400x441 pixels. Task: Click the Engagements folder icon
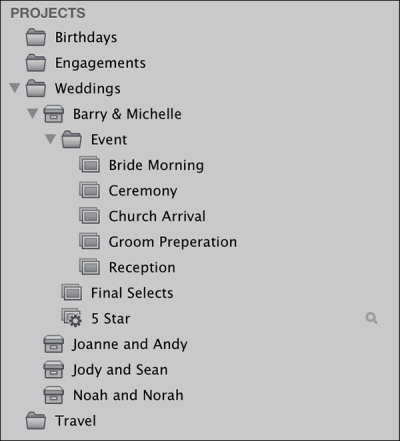(36, 63)
